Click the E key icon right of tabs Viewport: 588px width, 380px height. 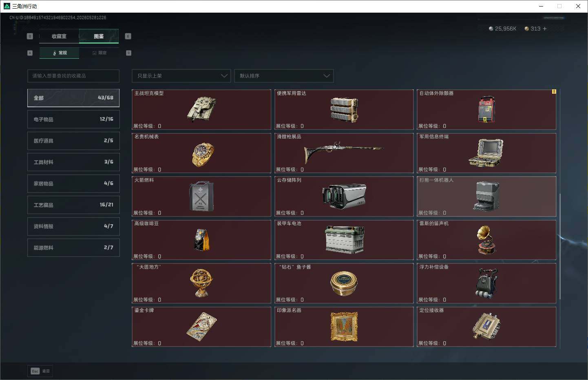128,36
